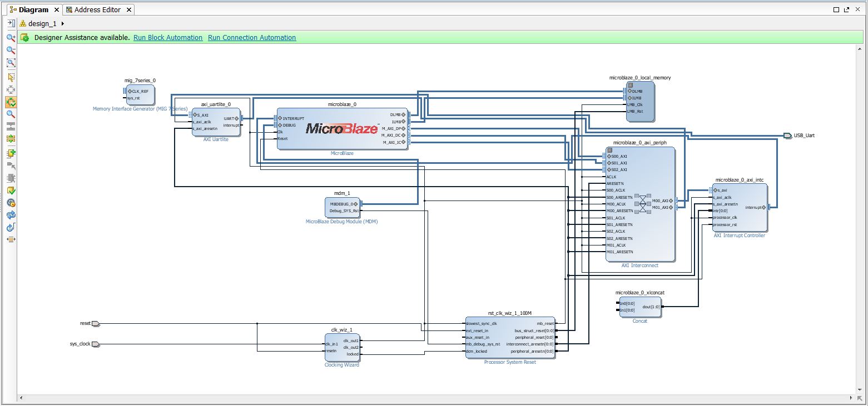The height and width of the screenshot is (406, 868).
Task: Close the Address Editor tab
Action: tap(129, 10)
